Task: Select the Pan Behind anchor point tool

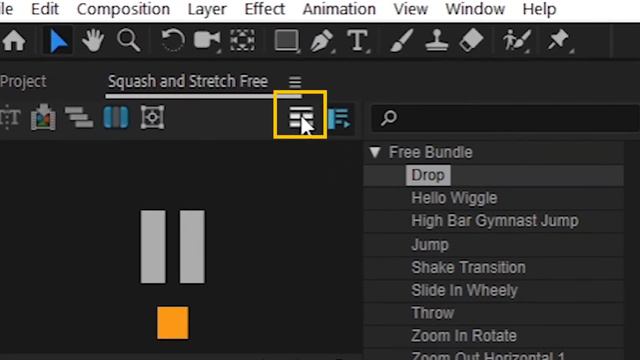Action: (242, 40)
